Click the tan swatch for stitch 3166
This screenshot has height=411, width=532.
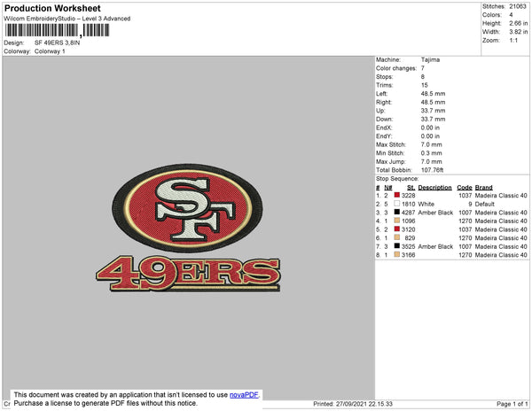point(396,254)
